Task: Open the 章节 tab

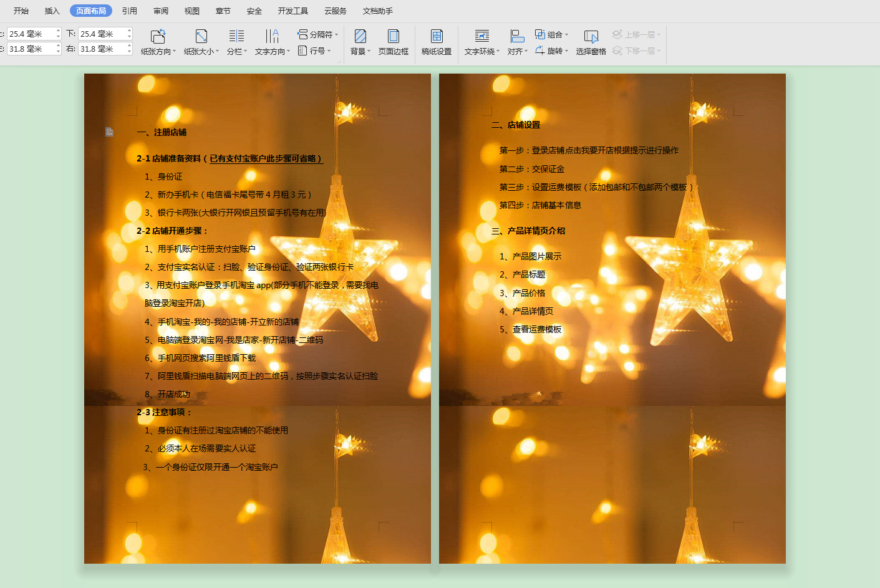Action: 223,11
